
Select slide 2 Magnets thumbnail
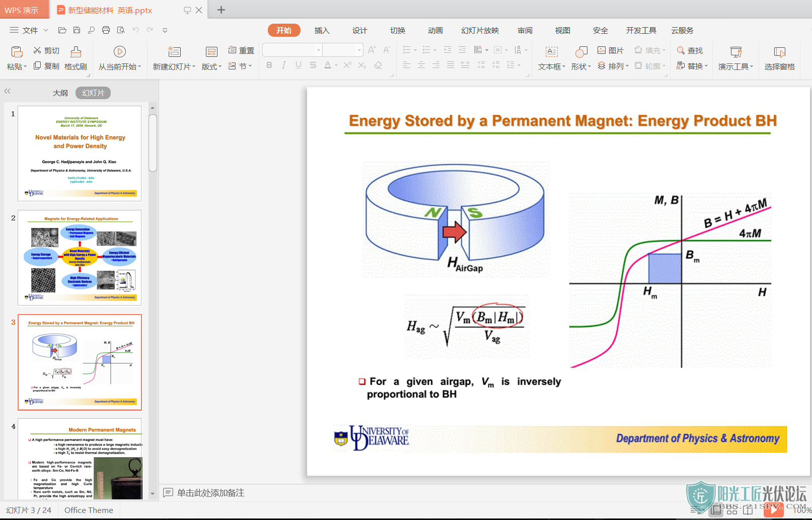coord(80,258)
